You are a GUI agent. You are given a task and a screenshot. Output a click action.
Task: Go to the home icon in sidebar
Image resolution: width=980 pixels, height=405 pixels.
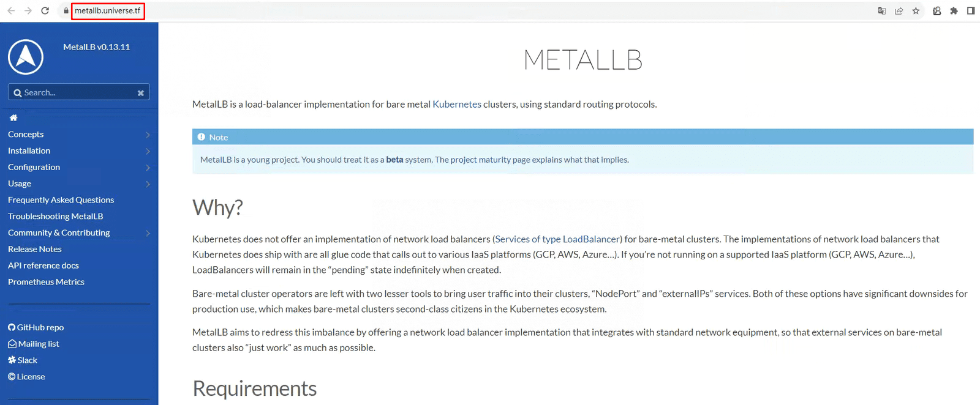[13, 117]
